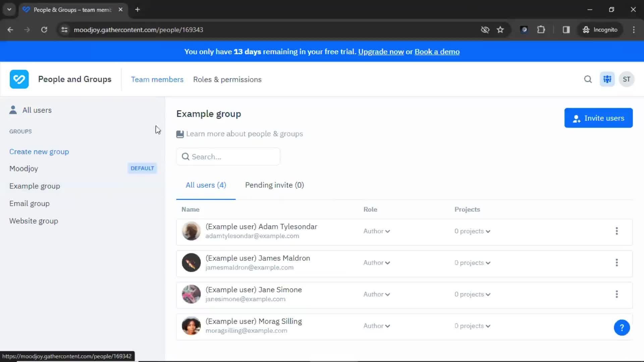Screen dimensions: 644x362
Task: Click the Create new group link
Action: (39, 151)
